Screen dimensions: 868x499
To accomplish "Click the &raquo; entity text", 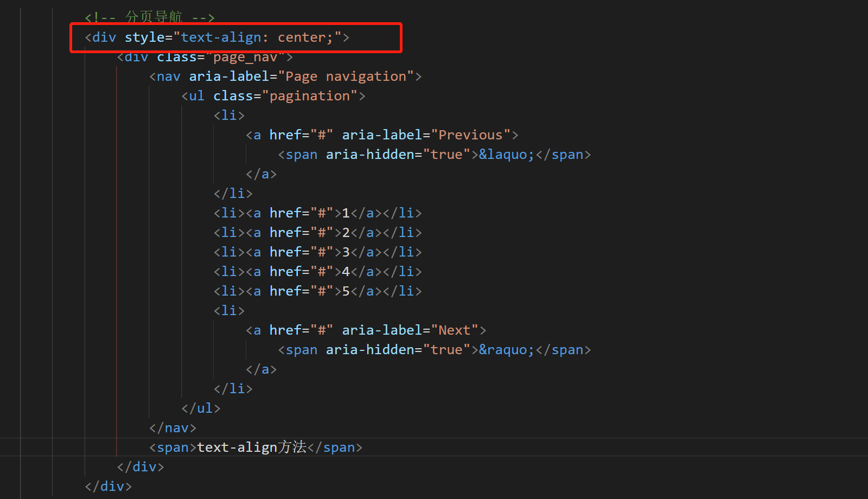I will point(507,350).
